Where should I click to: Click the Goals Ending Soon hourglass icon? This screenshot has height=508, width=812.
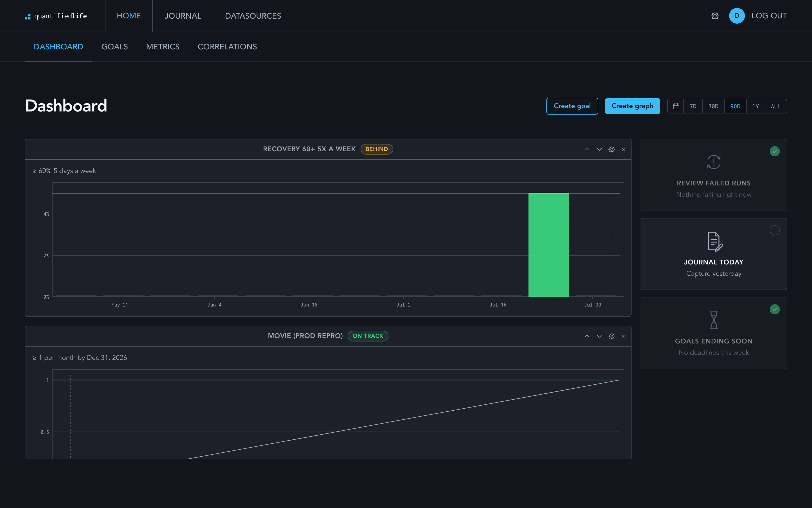pyautogui.click(x=714, y=320)
